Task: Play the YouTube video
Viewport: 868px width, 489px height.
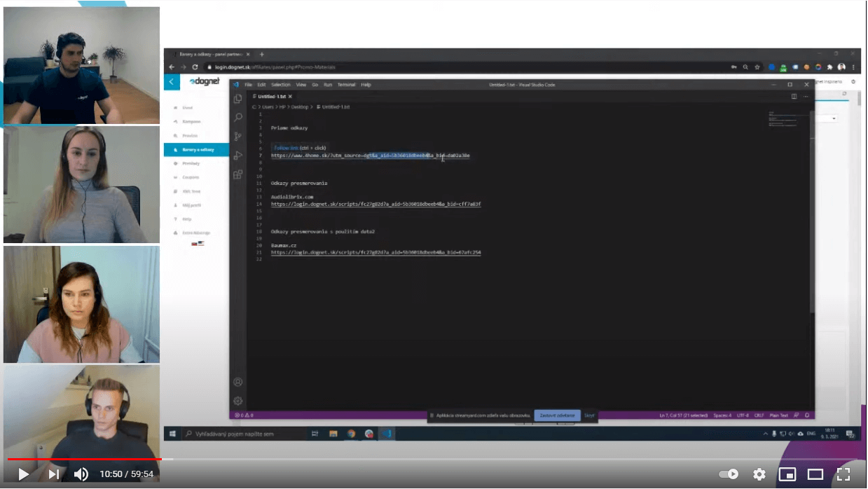Action: [23, 474]
